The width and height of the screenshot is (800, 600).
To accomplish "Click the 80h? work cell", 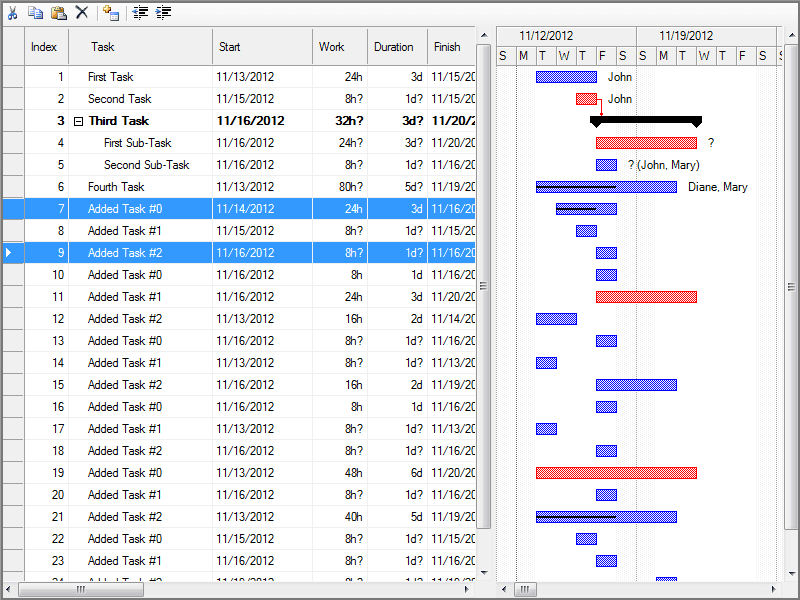I will tap(340, 187).
